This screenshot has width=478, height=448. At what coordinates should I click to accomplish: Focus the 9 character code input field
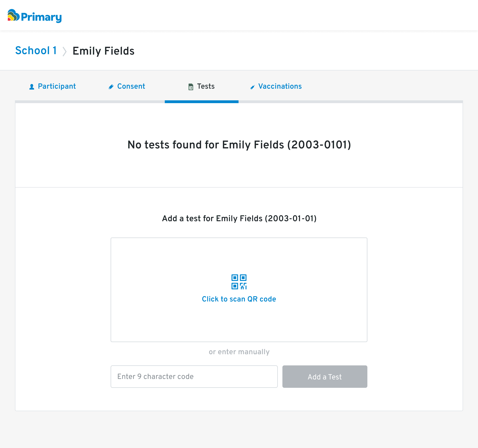click(194, 376)
